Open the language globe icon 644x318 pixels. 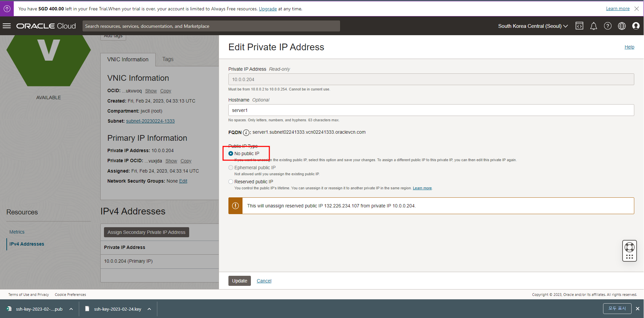point(622,26)
